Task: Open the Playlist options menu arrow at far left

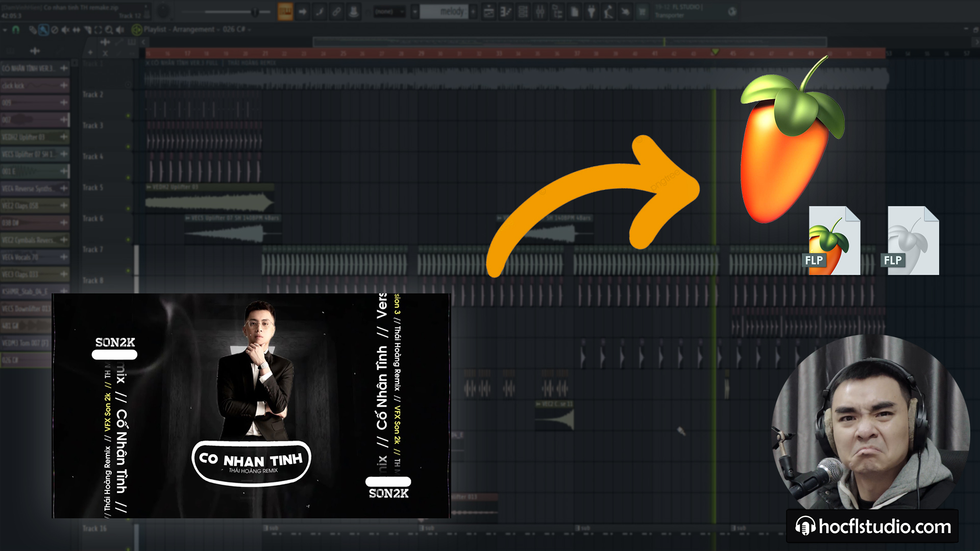Action: [x=5, y=30]
